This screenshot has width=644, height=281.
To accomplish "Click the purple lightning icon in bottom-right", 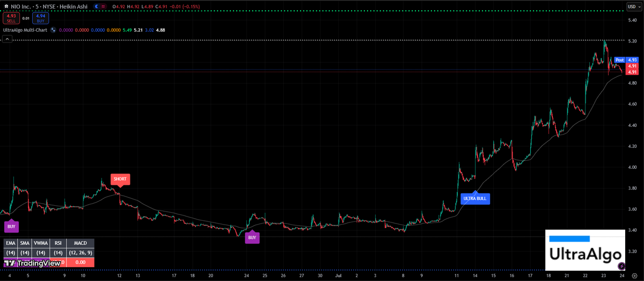I will click(621, 266).
